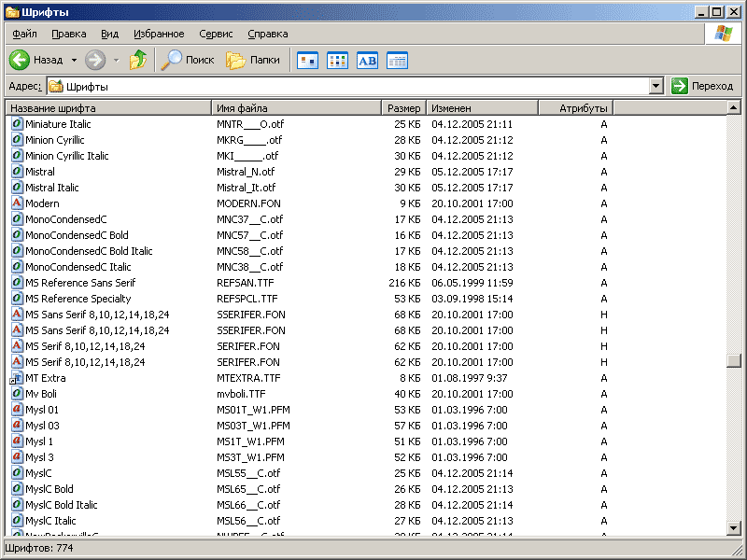Viewport: 747px width, 560px height.
Task: Open the Избранное menu
Action: pos(159,34)
